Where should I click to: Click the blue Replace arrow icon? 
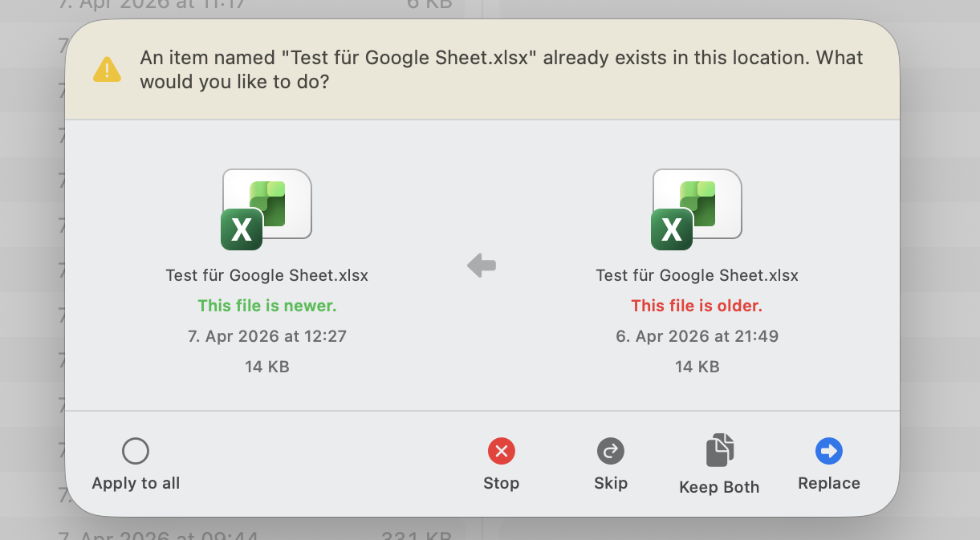828,451
